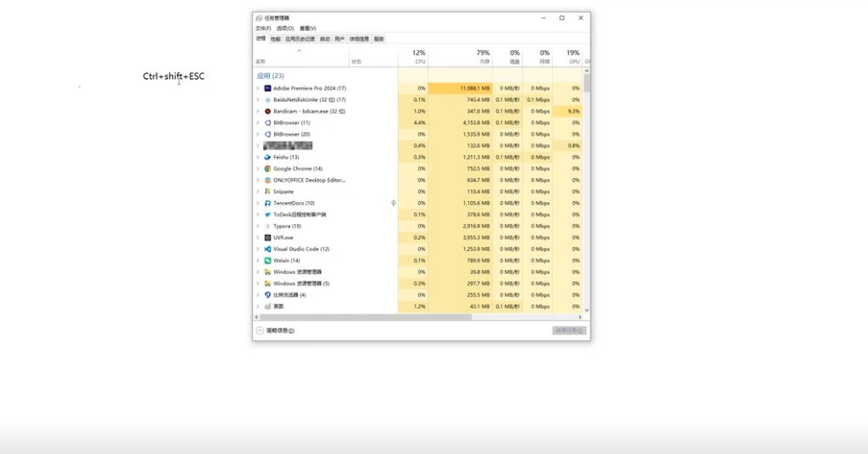Expand the BaiduNetdiskUnite process group
This screenshot has height=454, width=868.
(x=258, y=99)
